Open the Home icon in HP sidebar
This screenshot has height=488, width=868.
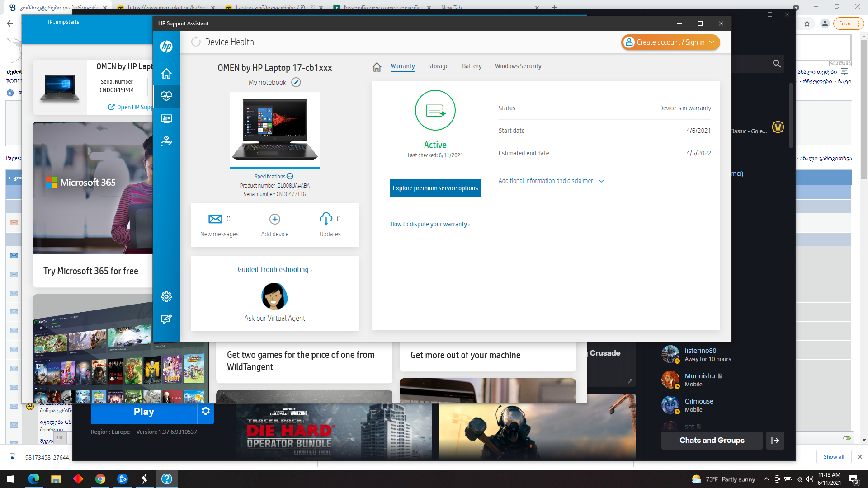point(166,74)
